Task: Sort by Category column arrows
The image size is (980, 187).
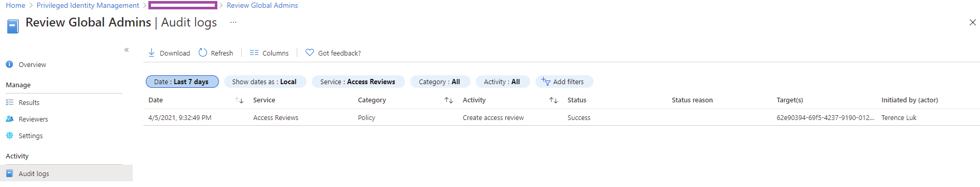Action: [449, 100]
